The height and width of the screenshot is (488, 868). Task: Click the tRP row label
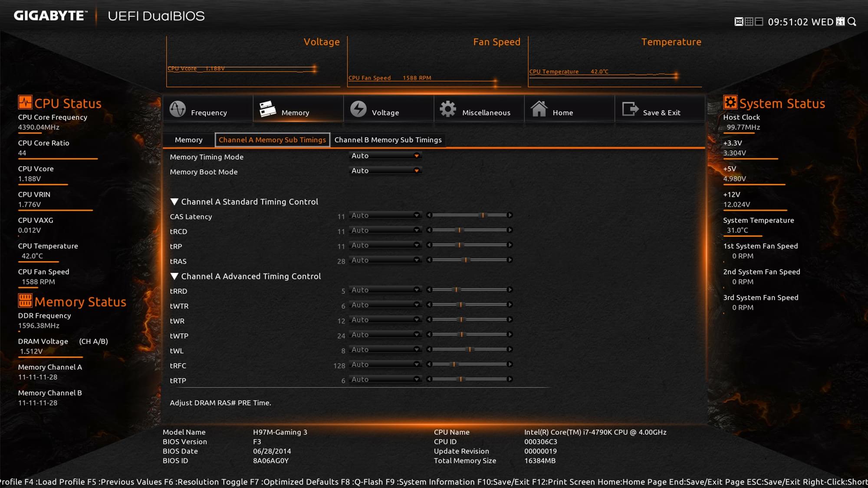176,246
